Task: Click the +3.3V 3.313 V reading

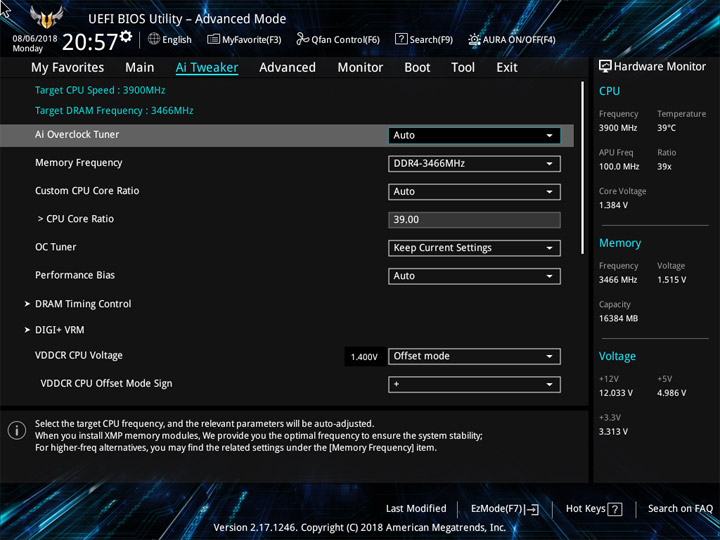Action: click(613, 432)
